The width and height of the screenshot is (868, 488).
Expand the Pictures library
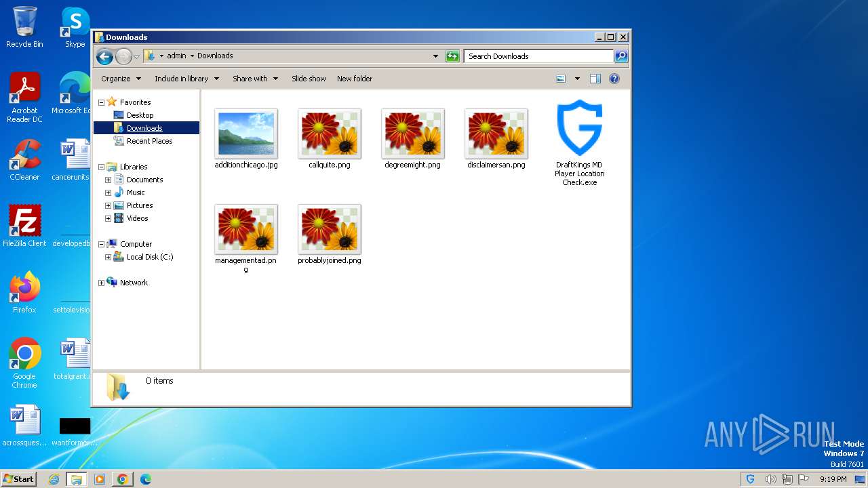tap(108, 205)
